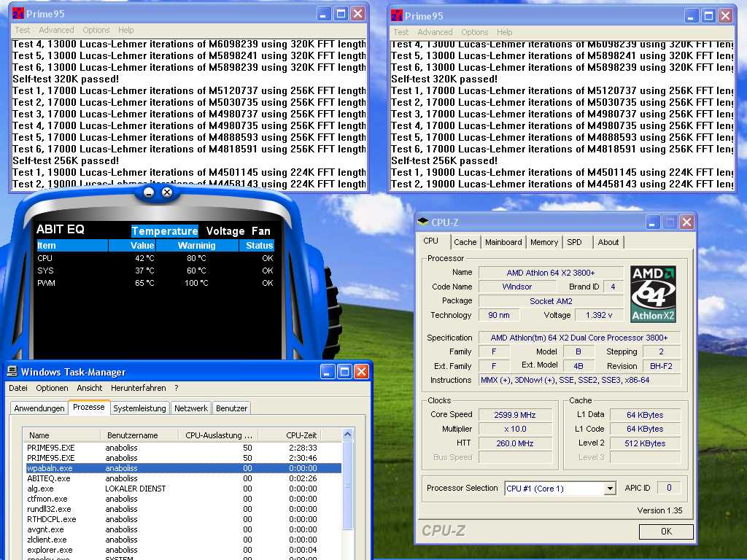Open Advanced menu in right Prime95 window
Viewport: 747px width, 560px height.
tap(435, 32)
